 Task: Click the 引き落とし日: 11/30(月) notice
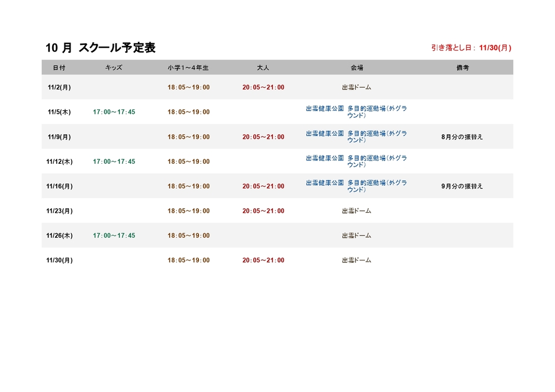(471, 48)
